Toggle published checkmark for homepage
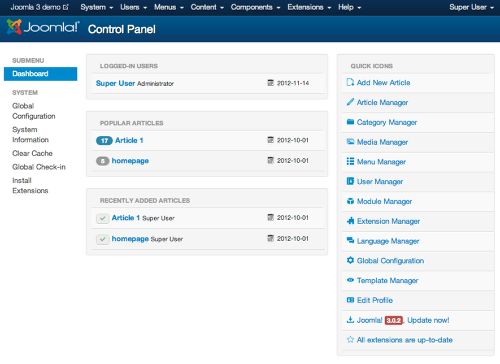The image size is (500, 364). 103,239
